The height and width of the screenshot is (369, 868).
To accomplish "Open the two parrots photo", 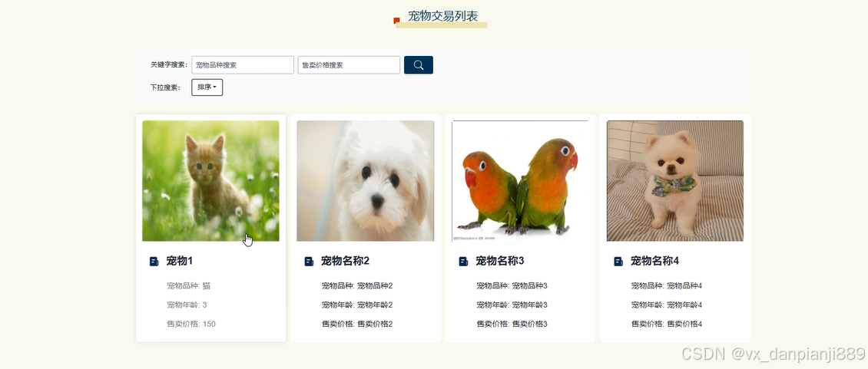I will pyautogui.click(x=520, y=181).
